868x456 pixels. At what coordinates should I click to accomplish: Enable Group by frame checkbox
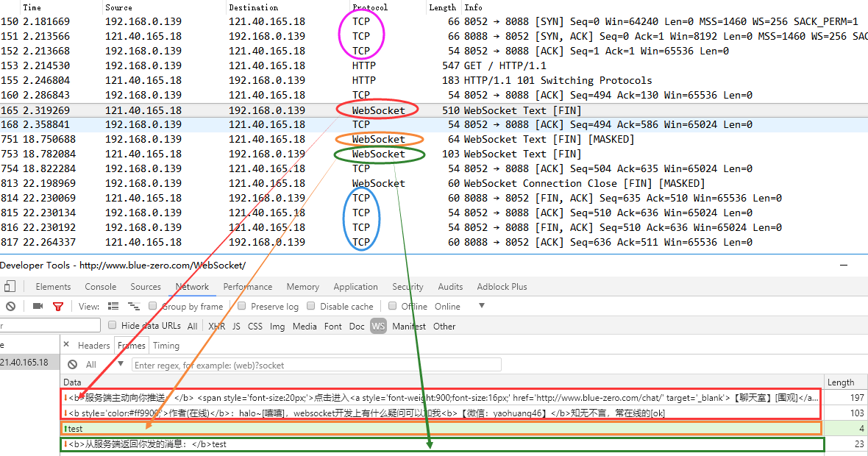click(153, 306)
